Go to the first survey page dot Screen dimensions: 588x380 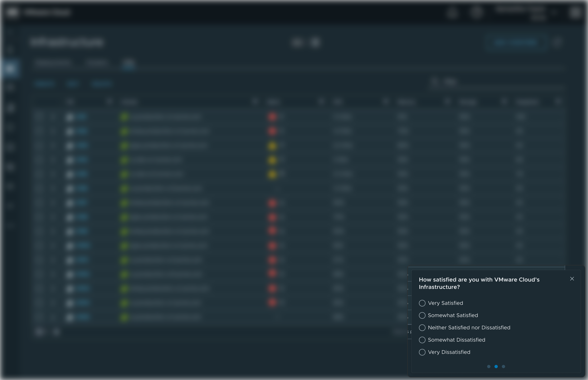[x=489, y=367]
